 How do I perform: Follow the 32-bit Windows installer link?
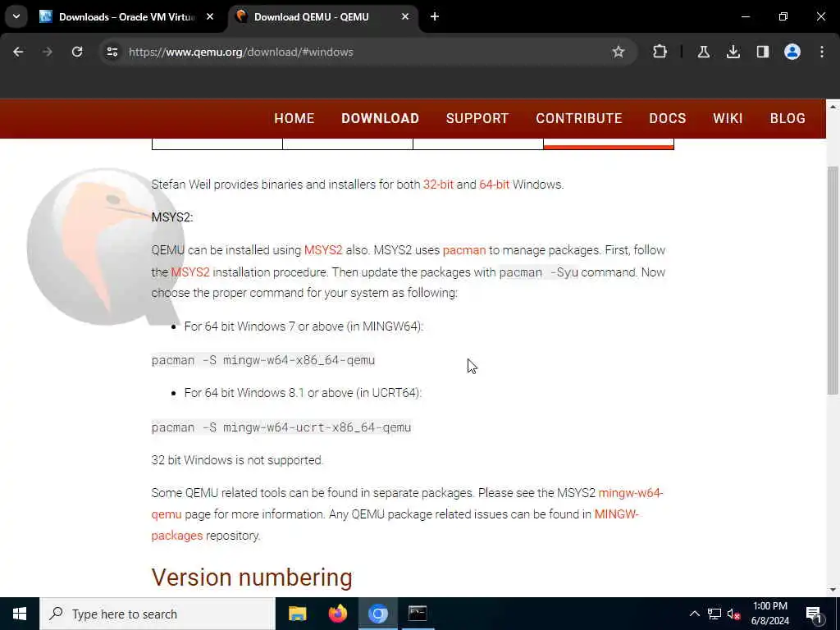pos(438,185)
